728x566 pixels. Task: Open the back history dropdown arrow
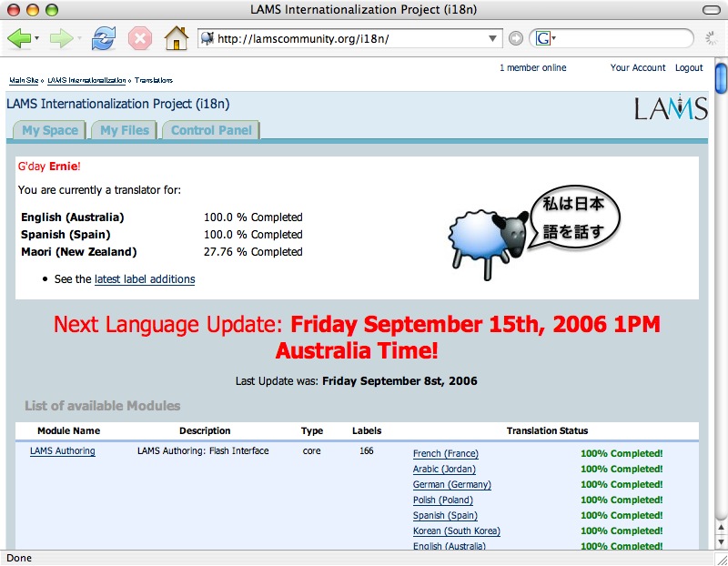point(36,39)
